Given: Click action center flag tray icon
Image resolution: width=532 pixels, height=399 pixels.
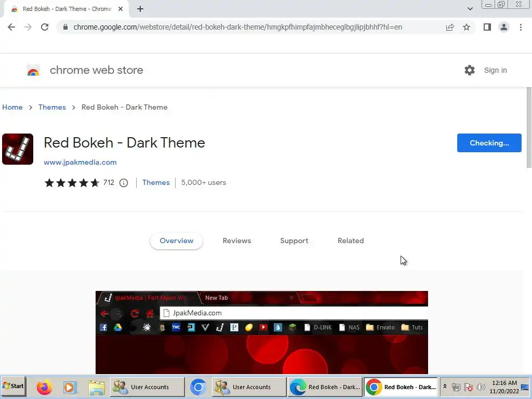Looking at the screenshot, I should [x=469, y=387].
